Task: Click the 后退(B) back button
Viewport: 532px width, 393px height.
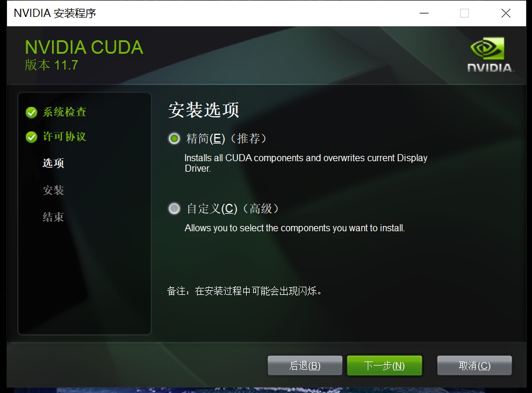Action: 305,366
